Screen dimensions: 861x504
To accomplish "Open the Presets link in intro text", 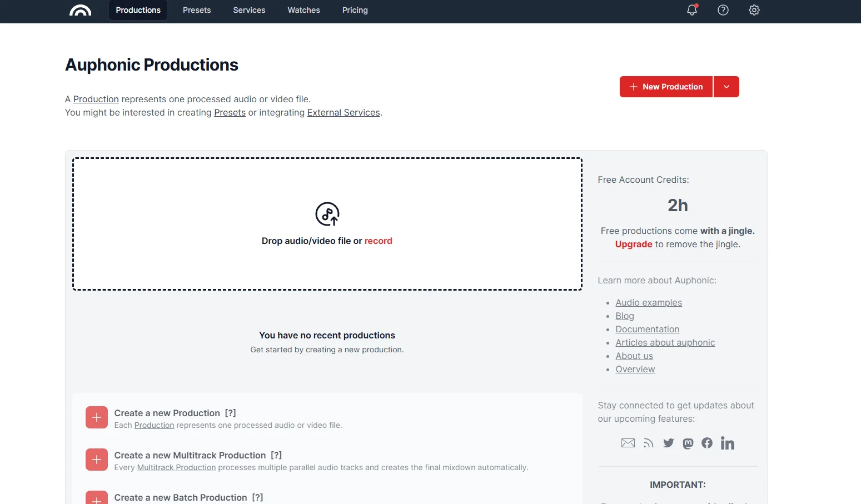I will [230, 112].
